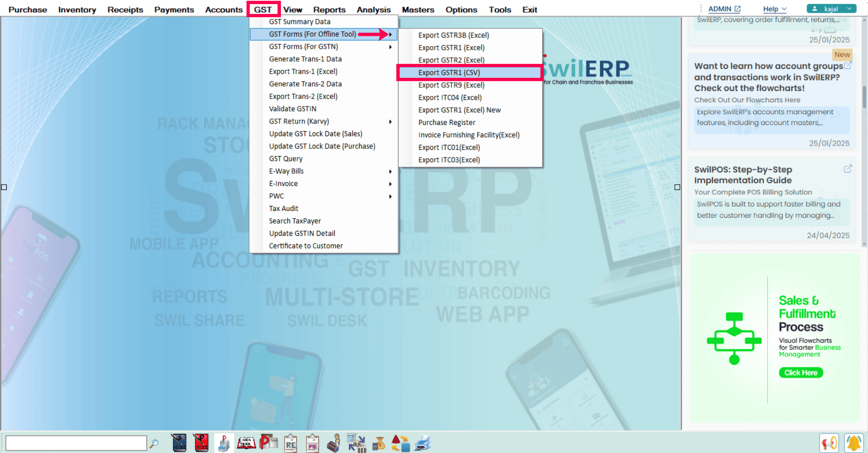Expand GST Return (Karvy) submenu arrow
The width and height of the screenshot is (868, 453).
pos(390,121)
